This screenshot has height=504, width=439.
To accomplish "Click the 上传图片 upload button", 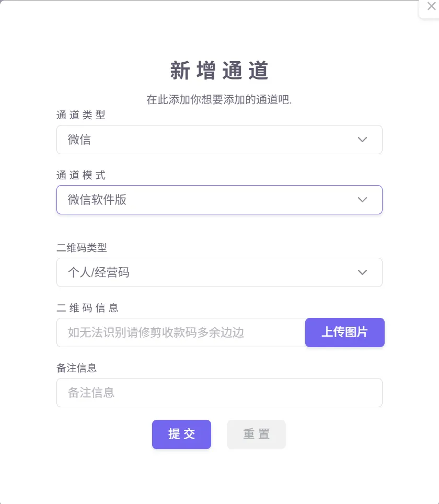I will [344, 333].
